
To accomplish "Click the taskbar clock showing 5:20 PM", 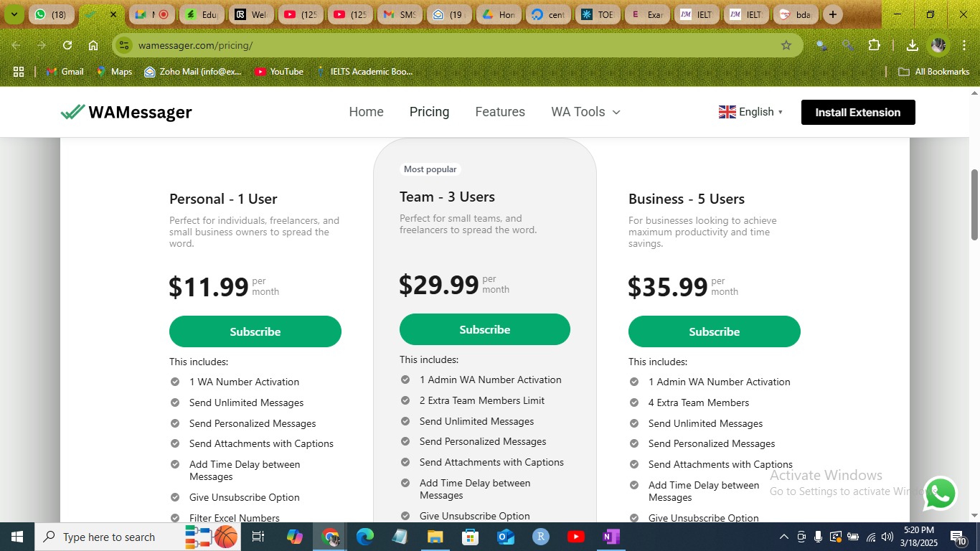I will [x=920, y=537].
